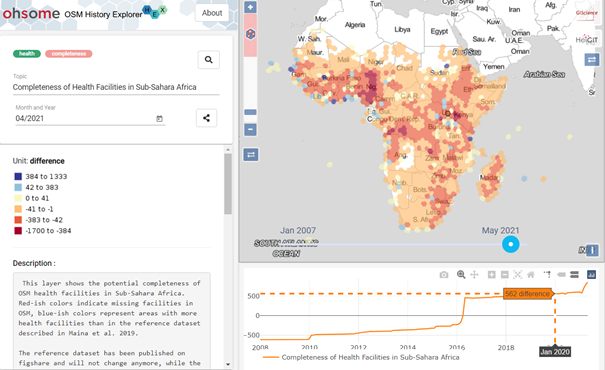Toggle compare data on hover mode
The image size is (605, 370).
point(574,274)
